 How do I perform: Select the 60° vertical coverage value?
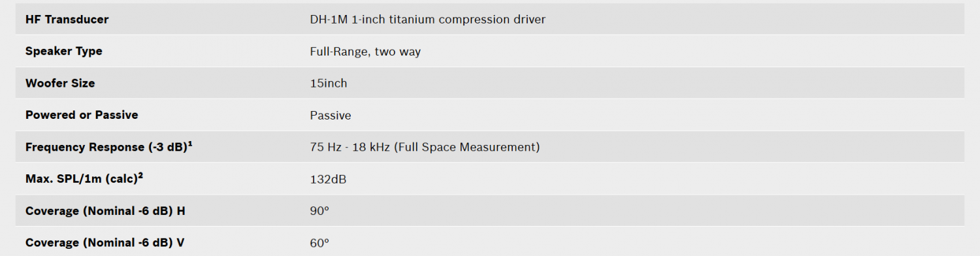click(319, 243)
